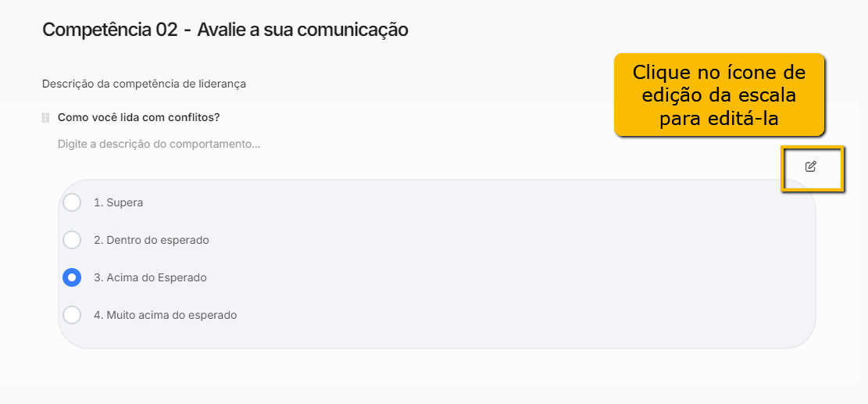Click the "3. Acima do Esperado" label text
The height and width of the screenshot is (404, 868).
click(x=150, y=277)
